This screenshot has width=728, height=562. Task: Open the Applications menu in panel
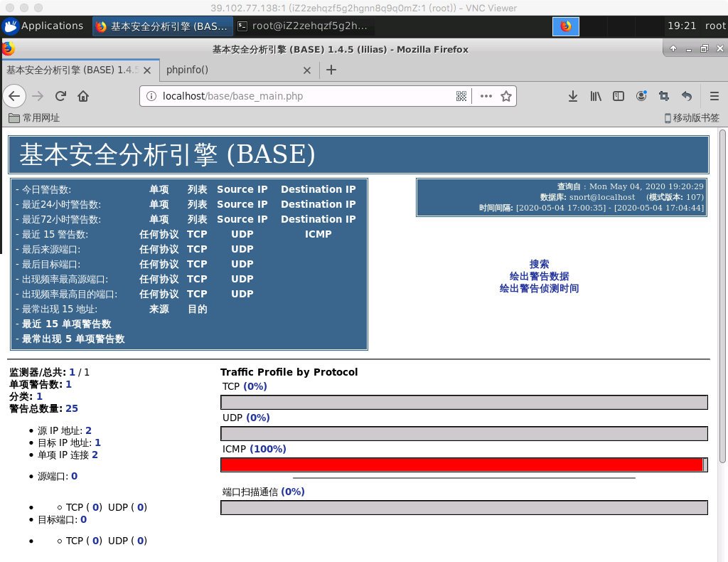[x=43, y=26]
